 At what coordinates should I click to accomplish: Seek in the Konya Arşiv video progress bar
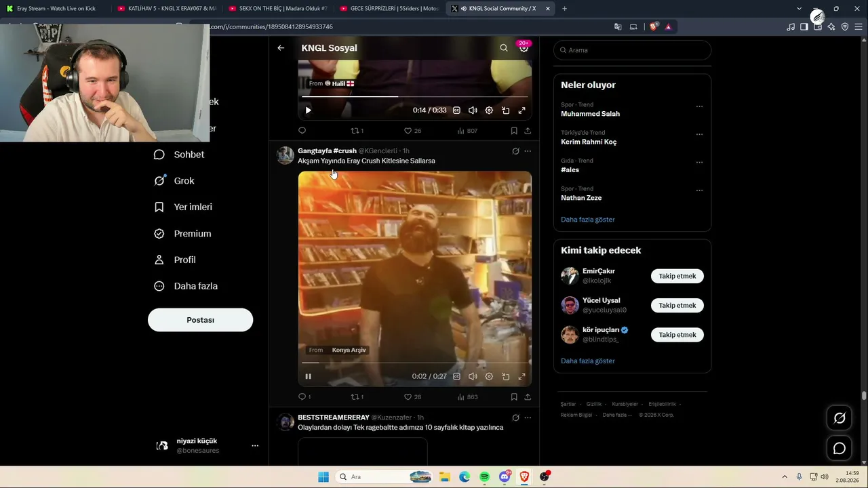(x=415, y=363)
